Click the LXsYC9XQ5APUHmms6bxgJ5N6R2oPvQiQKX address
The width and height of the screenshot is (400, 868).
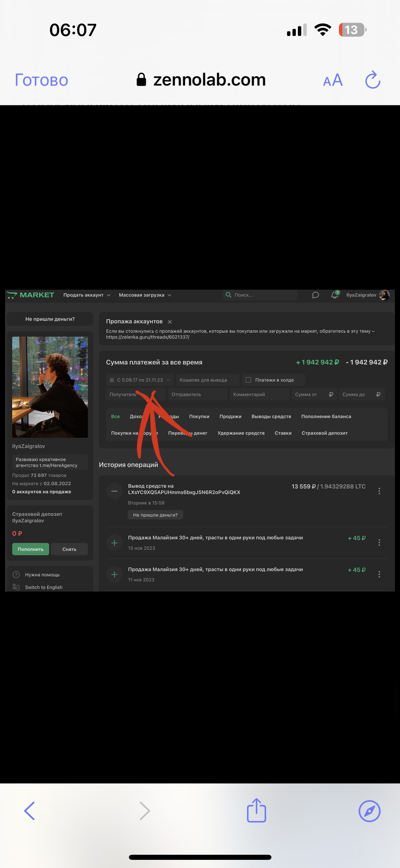(184, 492)
